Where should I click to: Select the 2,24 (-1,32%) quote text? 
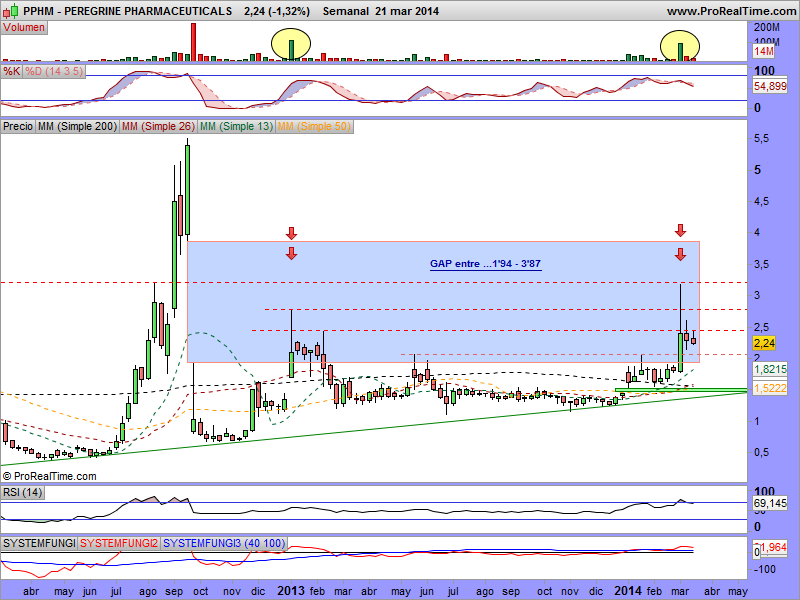tap(277, 11)
